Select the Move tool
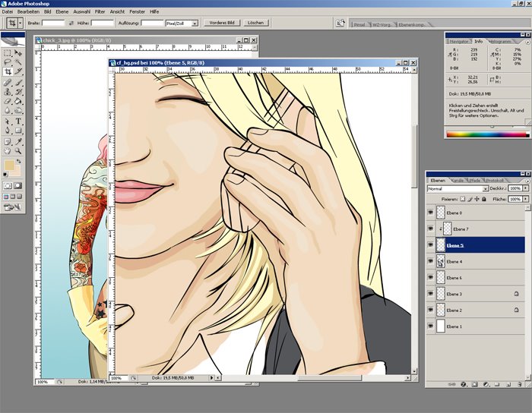This screenshot has width=532, height=413. [x=18, y=53]
